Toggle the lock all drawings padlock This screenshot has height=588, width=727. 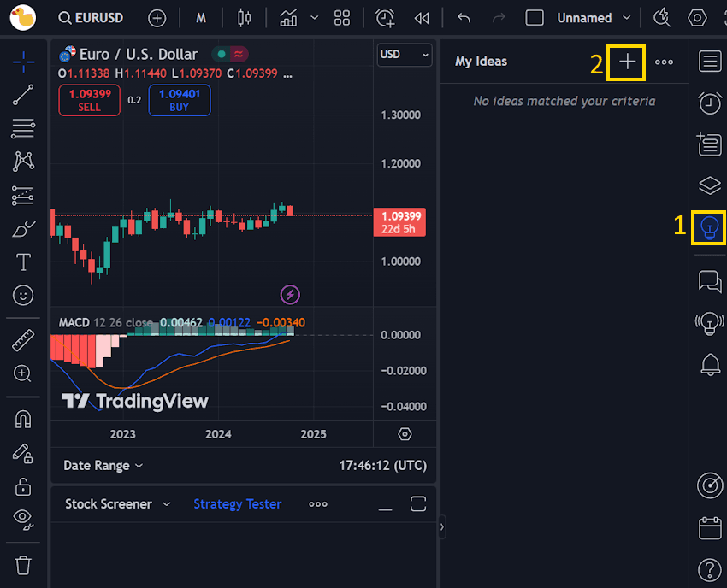coord(22,486)
